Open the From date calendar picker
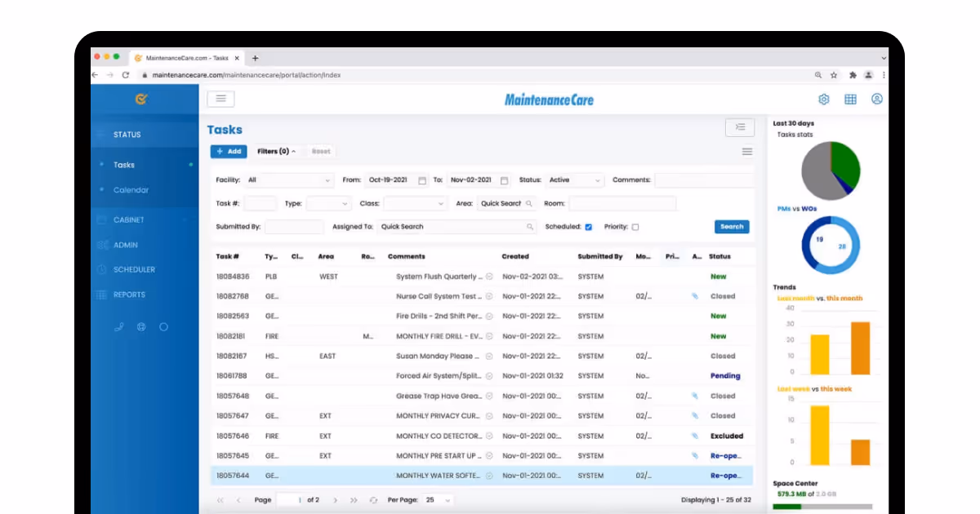This screenshot has height=514, width=980. pyautogui.click(x=422, y=180)
